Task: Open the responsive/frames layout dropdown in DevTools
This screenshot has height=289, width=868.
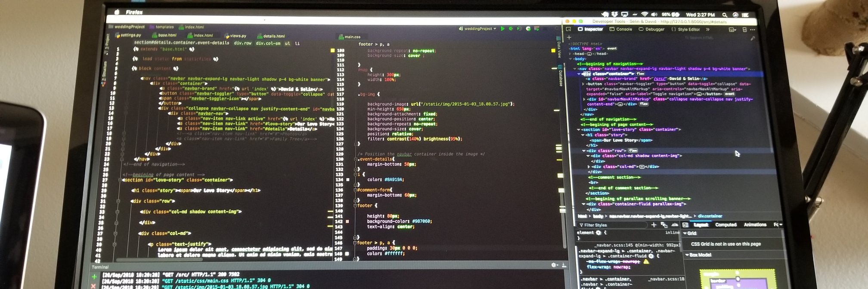Action: coord(732,30)
